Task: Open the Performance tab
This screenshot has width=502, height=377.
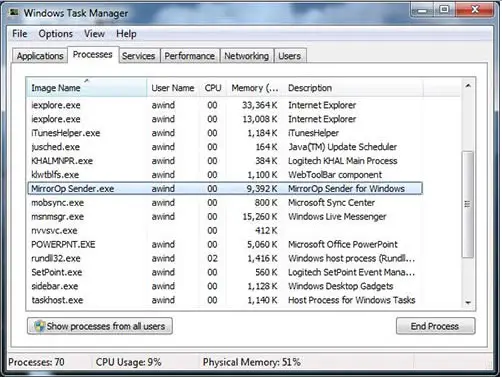Action: [x=190, y=56]
